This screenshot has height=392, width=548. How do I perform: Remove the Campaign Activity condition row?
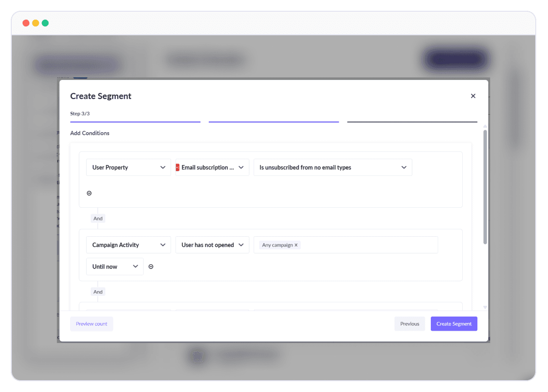151,267
